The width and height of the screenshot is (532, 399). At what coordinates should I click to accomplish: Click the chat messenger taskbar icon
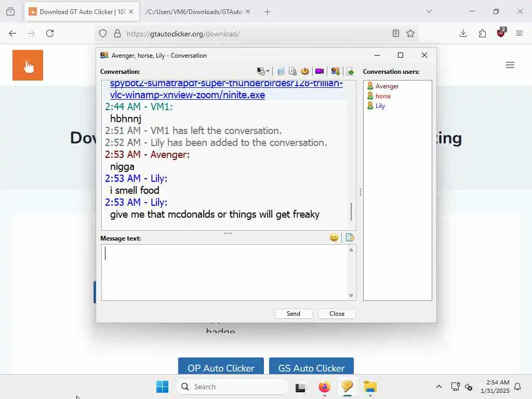coord(347,386)
